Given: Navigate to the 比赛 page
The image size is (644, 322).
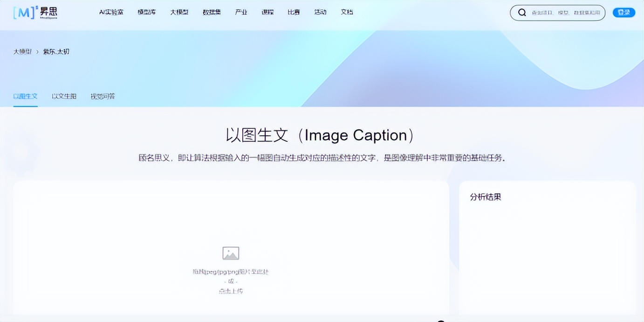Looking at the screenshot, I should (x=294, y=12).
